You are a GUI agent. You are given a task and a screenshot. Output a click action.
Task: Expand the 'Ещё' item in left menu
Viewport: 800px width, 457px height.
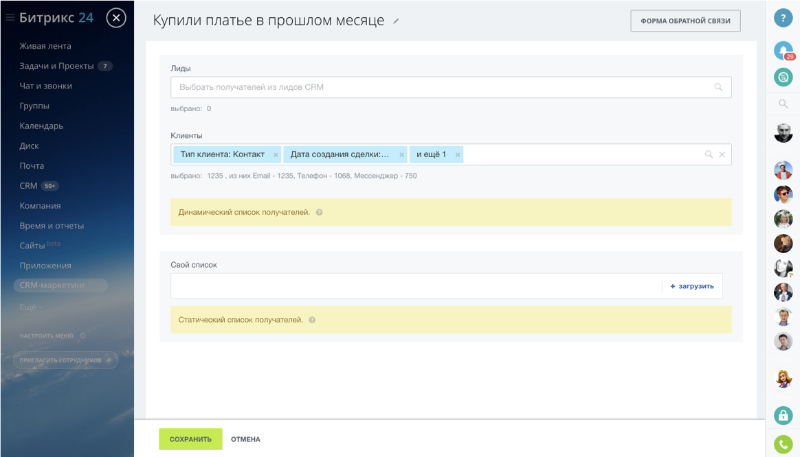27,307
